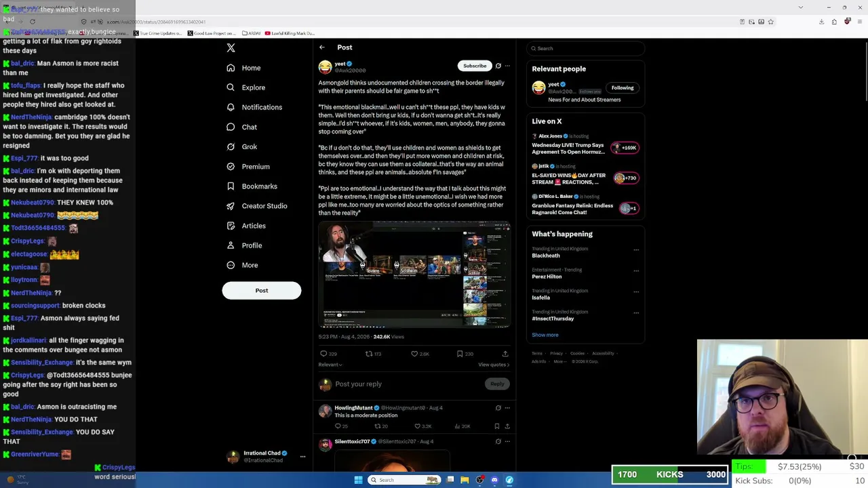Click the white Post button in sidebar
Screen dimensions: 868x488
[262, 290]
